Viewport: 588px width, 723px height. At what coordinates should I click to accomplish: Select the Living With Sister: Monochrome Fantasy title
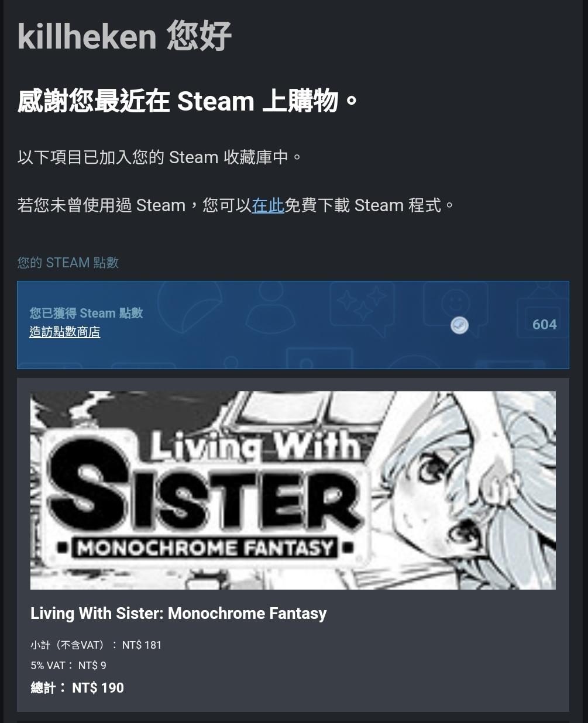point(178,613)
